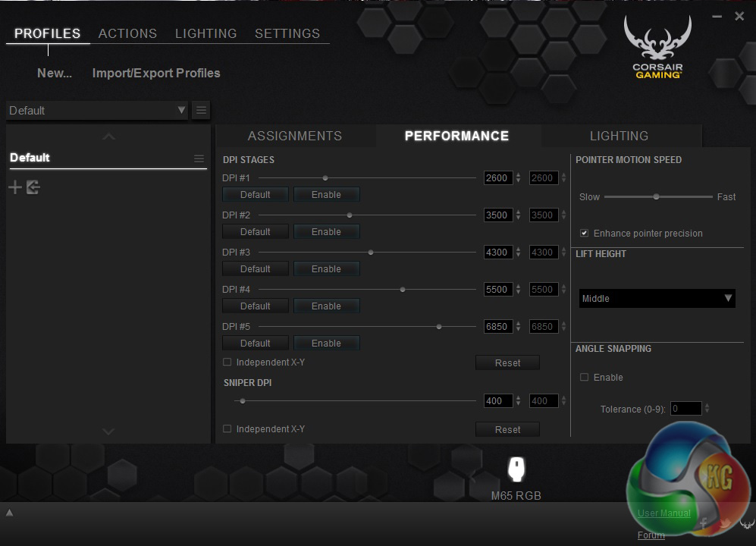Open the LIGHTING sub-tab beside PERFORMANCE
This screenshot has height=546, width=756.
click(x=620, y=136)
